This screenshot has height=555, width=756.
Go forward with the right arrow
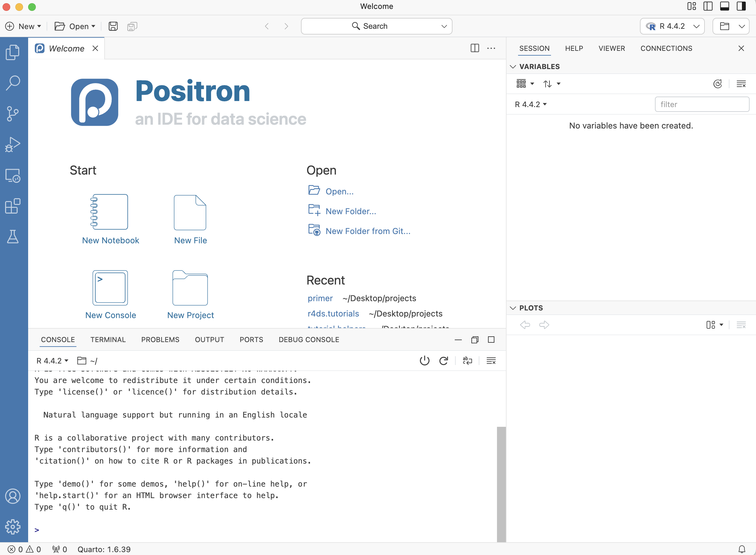[286, 26]
